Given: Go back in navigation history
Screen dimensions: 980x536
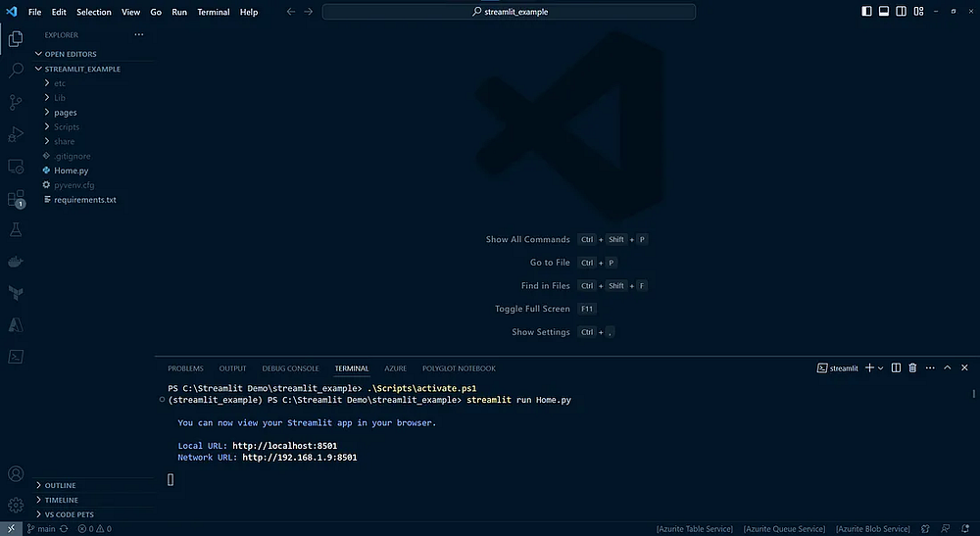Looking at the screenshot, I should click(x=291, y=11).
